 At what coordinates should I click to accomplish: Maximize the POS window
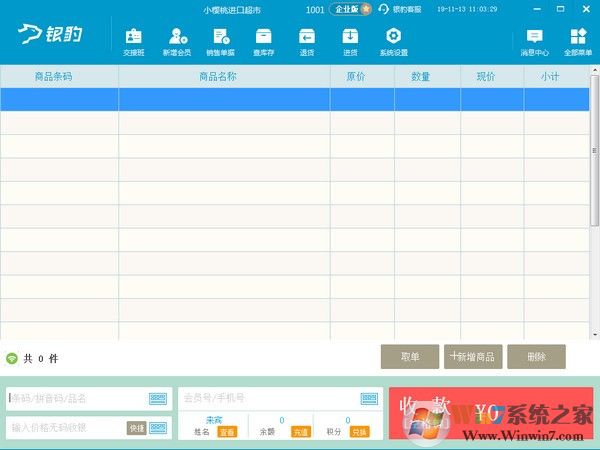point(561,9)
